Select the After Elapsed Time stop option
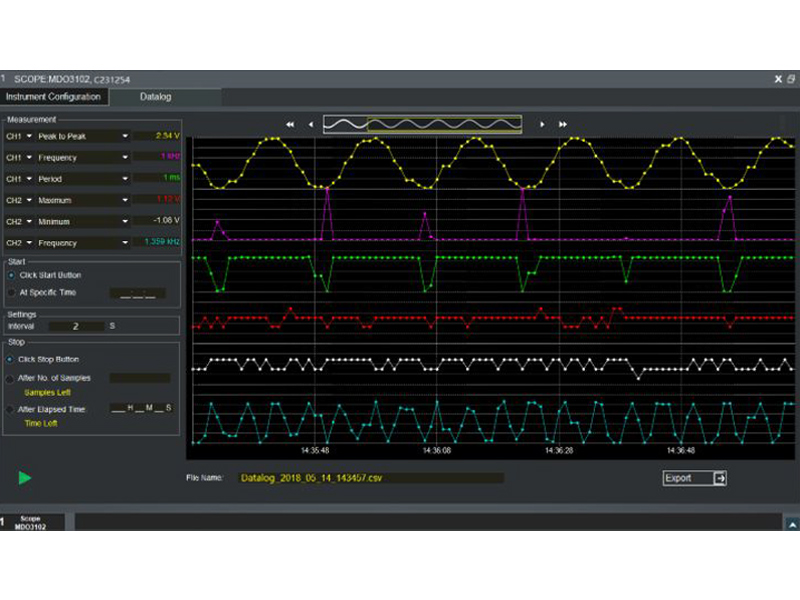 [11, 408]
